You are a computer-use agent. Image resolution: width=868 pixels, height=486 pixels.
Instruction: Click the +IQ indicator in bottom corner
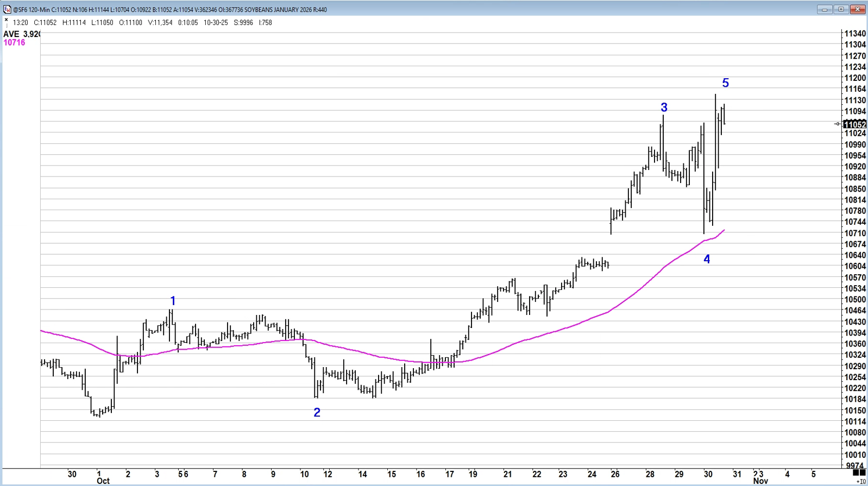click(860, 482)
